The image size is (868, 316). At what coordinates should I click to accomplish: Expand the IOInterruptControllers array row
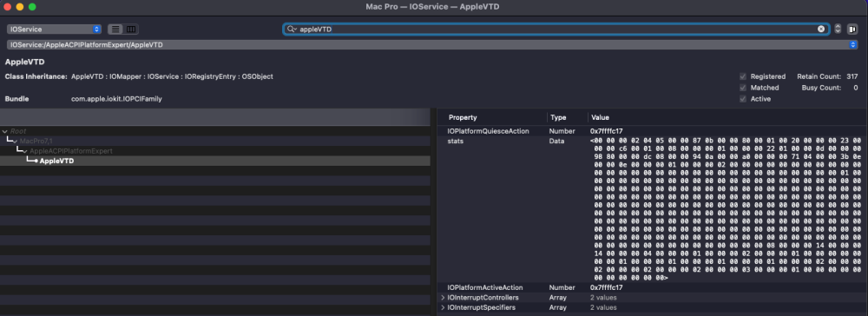[443, 298]
